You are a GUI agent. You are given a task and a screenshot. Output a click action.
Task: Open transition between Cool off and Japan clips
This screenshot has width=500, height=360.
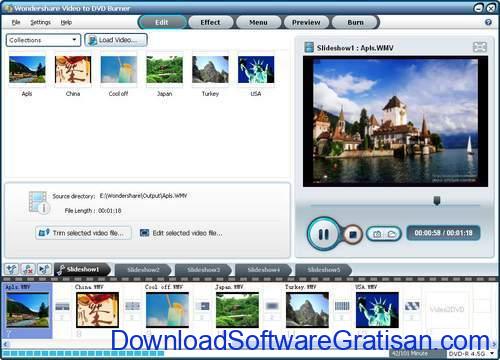coord(202,306)
